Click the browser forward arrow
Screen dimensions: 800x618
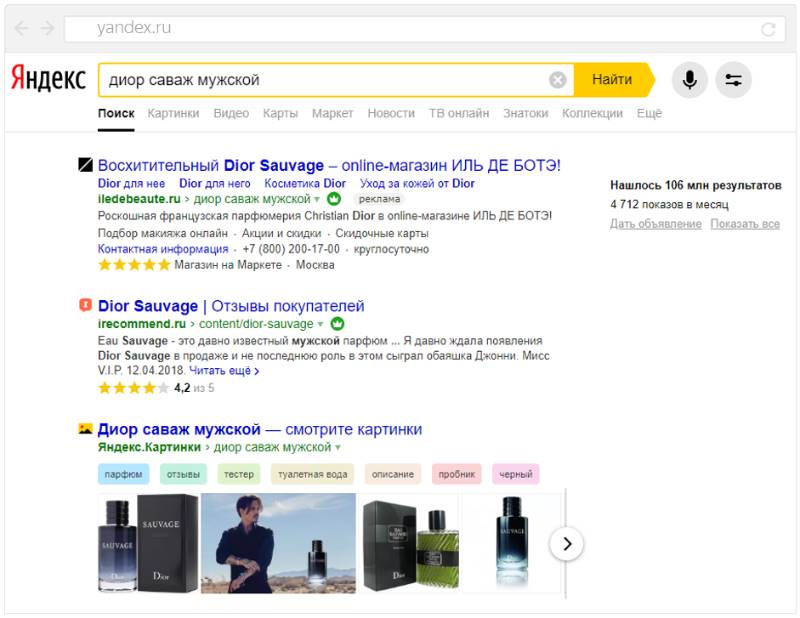tap(47, 28)
